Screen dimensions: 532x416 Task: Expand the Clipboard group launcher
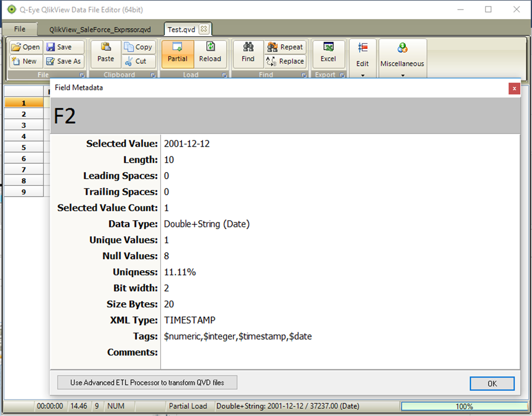[153, 75]
